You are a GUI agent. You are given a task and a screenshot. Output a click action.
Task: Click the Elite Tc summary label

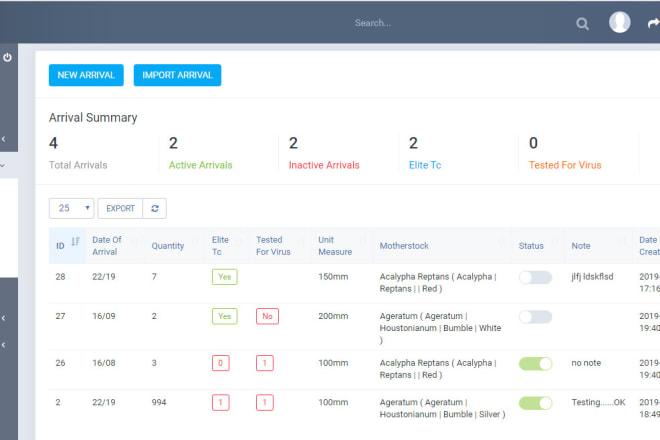(x=425, y=165)
